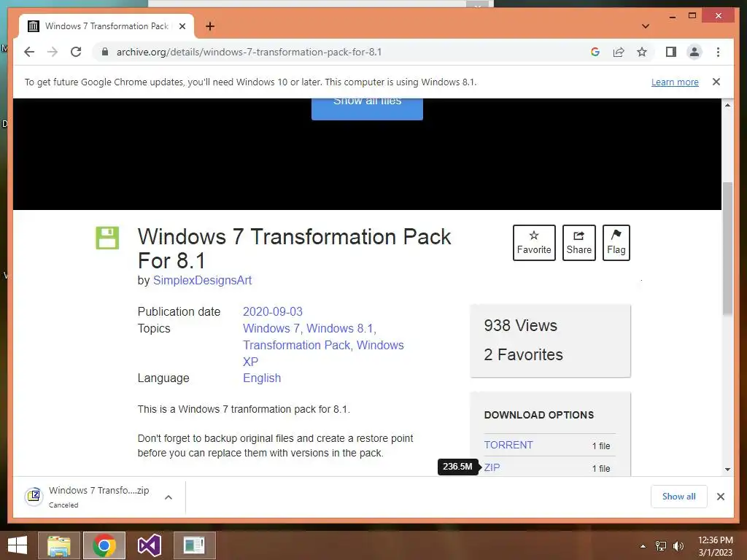Close the Windows 7 Transformation Pack tab
Screen dimensions: 747x560
point(182,26)
